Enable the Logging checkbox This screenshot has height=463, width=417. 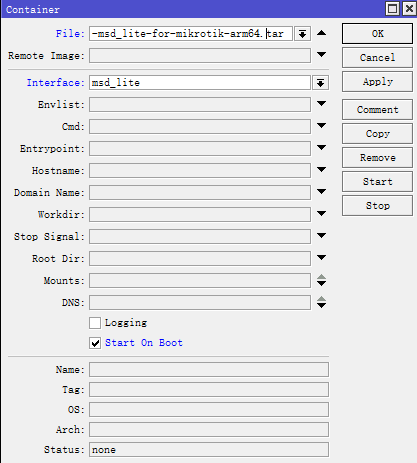point(95,323)
